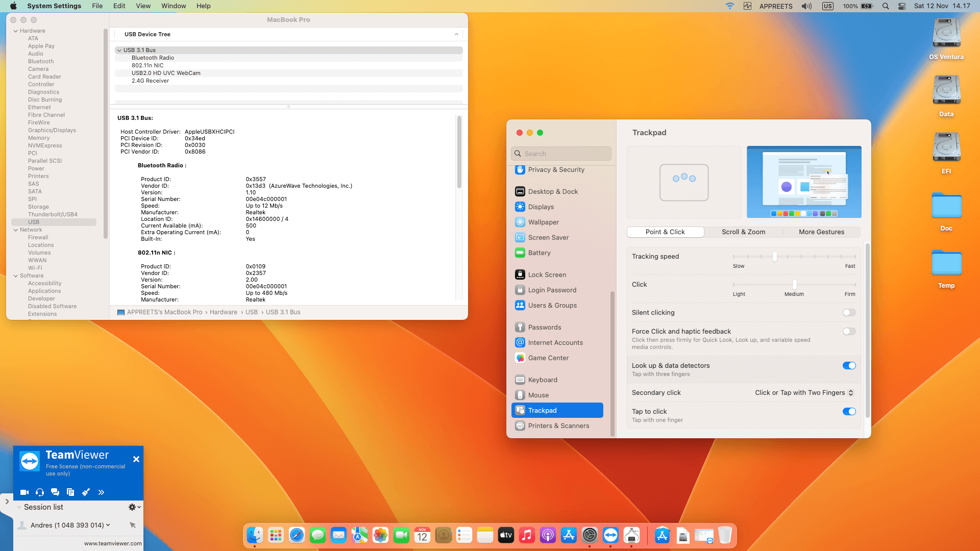Screen dimensions: 980x551
Task: Click Hardware in the path bar
Action: point(223,312)
